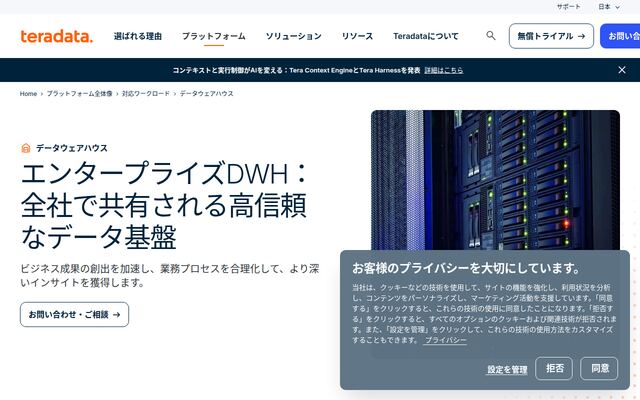Open 対応ワークロード breadcrumb
This screenshot has width=640, height=400.
(146, 93)
